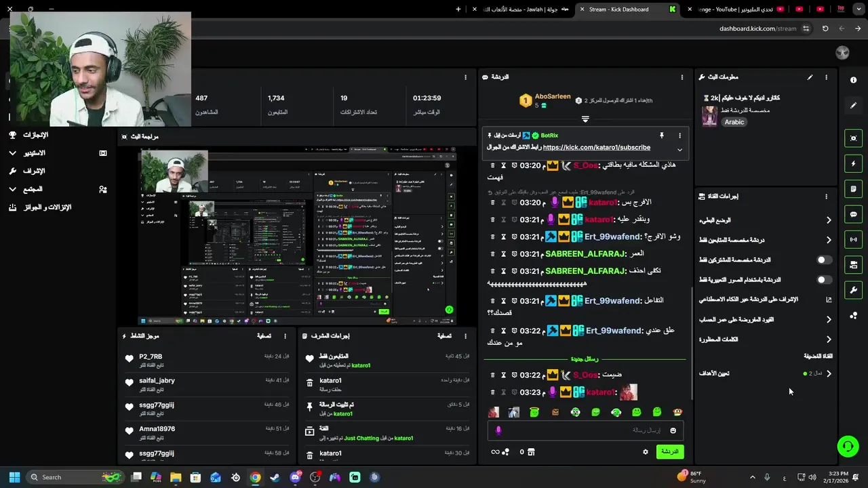
Task: Expand Community section in left menu
Action: click(x=13, y=189)
